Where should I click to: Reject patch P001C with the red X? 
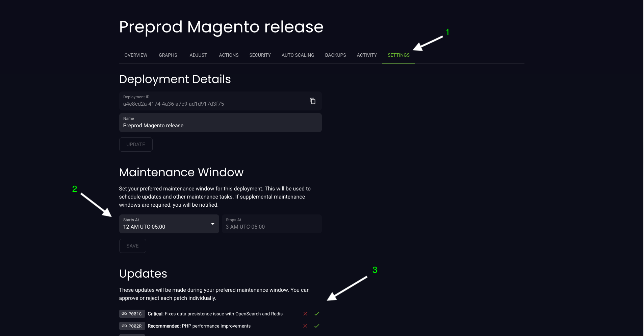pyautogui.click(x=305, y=314)
